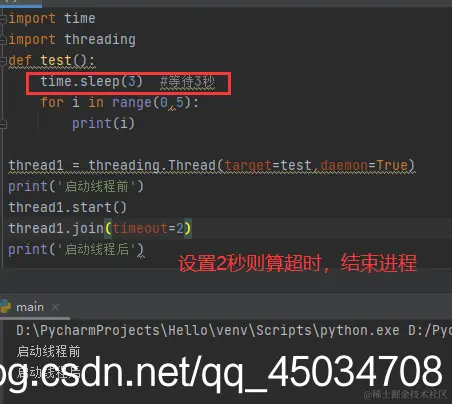
Task: Click the Python icon on main run tab
Action: pos(5,307)
